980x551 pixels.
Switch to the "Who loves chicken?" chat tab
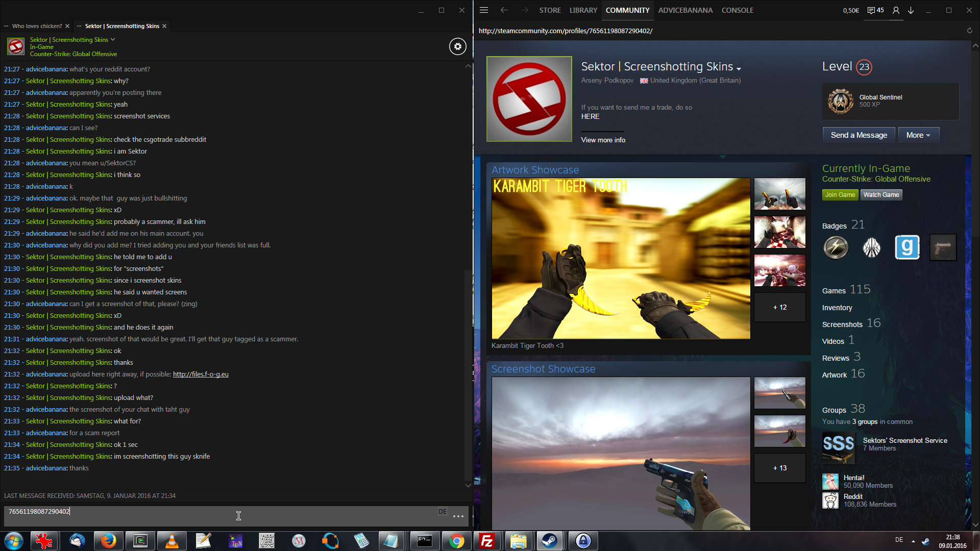click(37, 26)
